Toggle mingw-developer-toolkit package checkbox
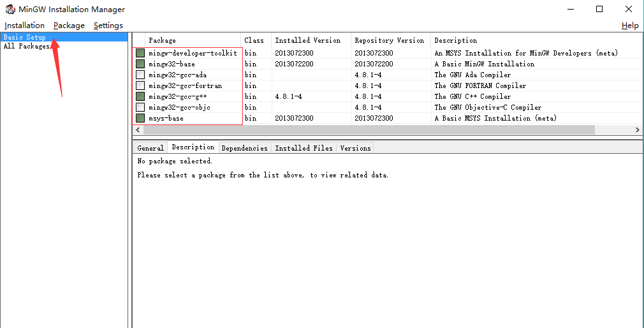Screen dimensions: 644x328 point(140,53)
